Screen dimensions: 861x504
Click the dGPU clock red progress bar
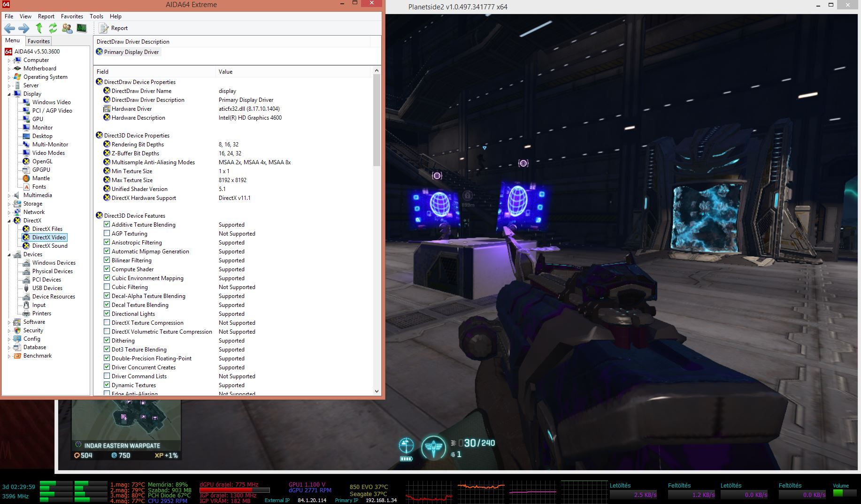tap(235, 490)
